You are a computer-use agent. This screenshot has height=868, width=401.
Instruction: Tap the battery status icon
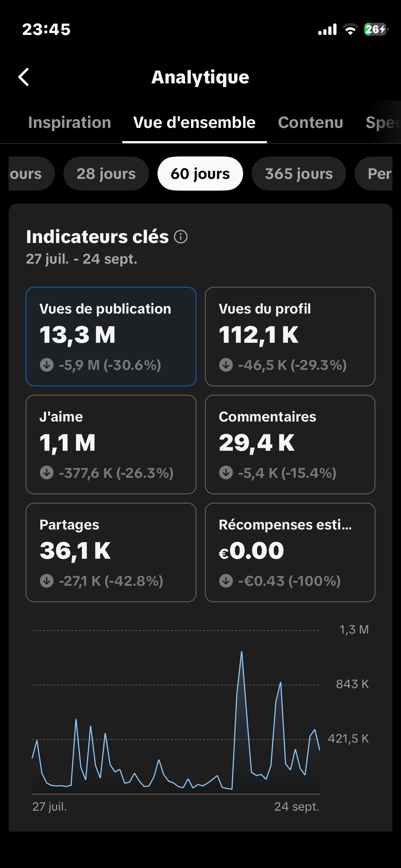(376, 29)
